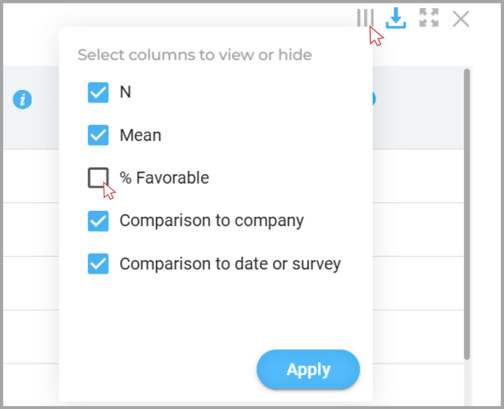Image resolution: width=504 pixels, height=409 pixels.
Task: Click the 'Comparison to date or survey' text
Action: point(230,264)
